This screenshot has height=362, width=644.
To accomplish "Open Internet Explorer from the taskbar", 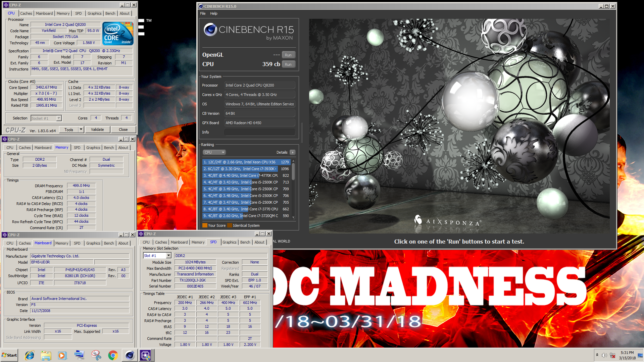I will tap(30, 355).
